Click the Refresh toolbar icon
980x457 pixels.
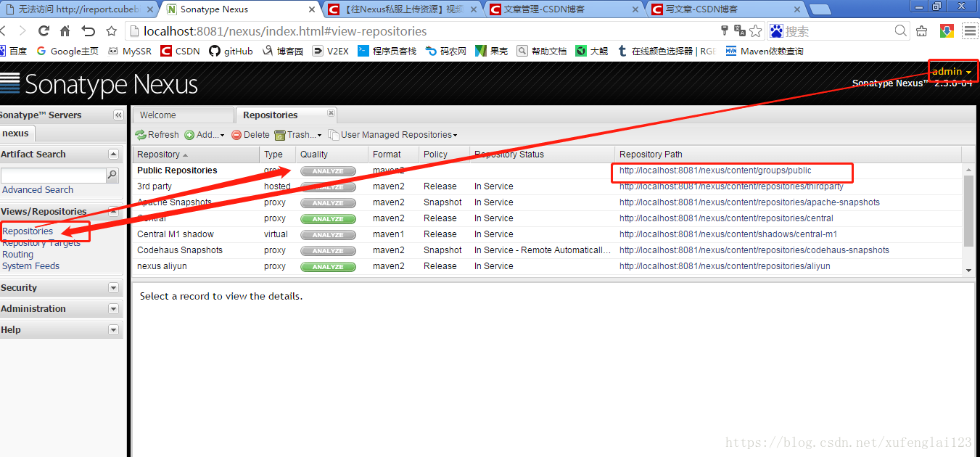click(x=141, y=135)
